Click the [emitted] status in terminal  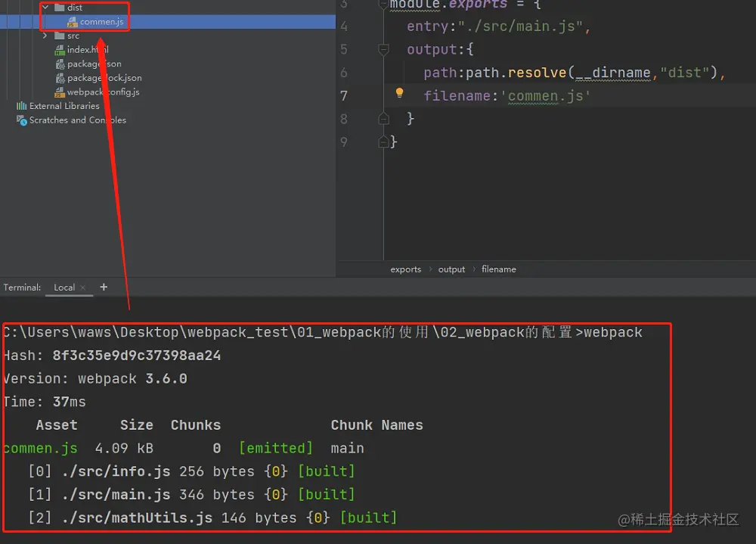tap(276, 449)
